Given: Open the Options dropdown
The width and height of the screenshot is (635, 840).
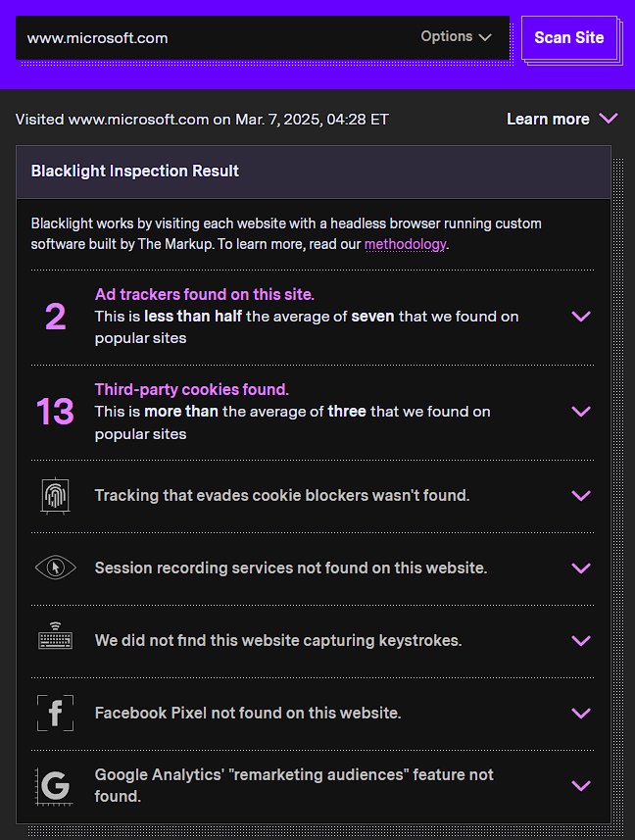Looking at the screenshot, I should pos(457,37).
